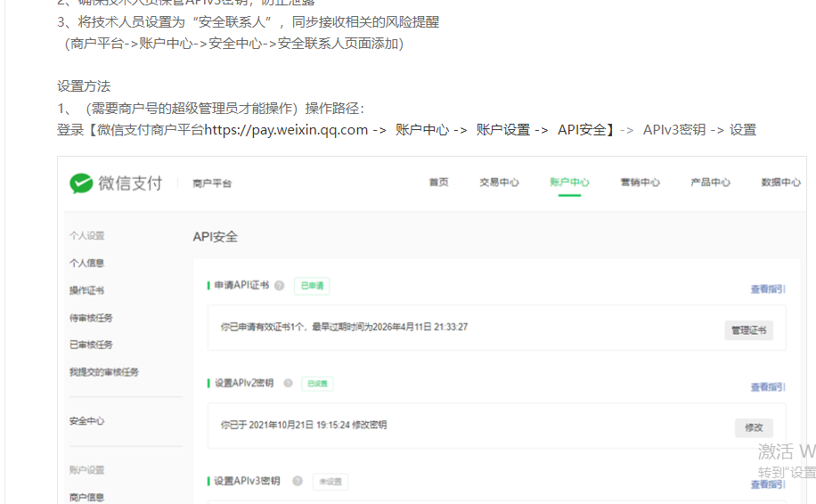
Task: Click certificate expiry text 2026年4月11日
Action: (x=403, y=327)
